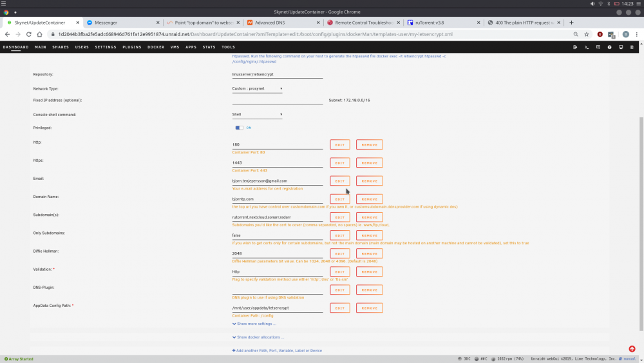Open the Docker menu item
Viewport: 644px width, 363px height.
[x=156, y=47]
